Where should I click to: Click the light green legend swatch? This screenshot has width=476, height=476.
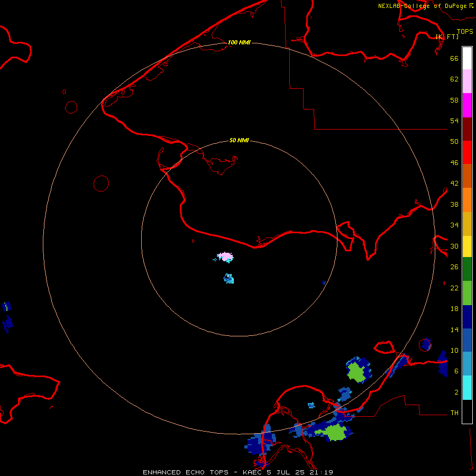pyautogui.click(x=467, y=293)
